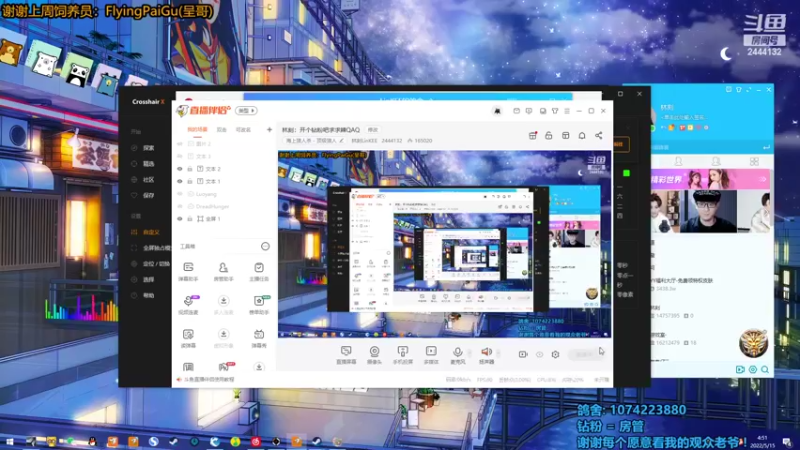800x450 pixels.
Task: Open the 弹幕秀 tool icon
Action: [x=259, y=334]
